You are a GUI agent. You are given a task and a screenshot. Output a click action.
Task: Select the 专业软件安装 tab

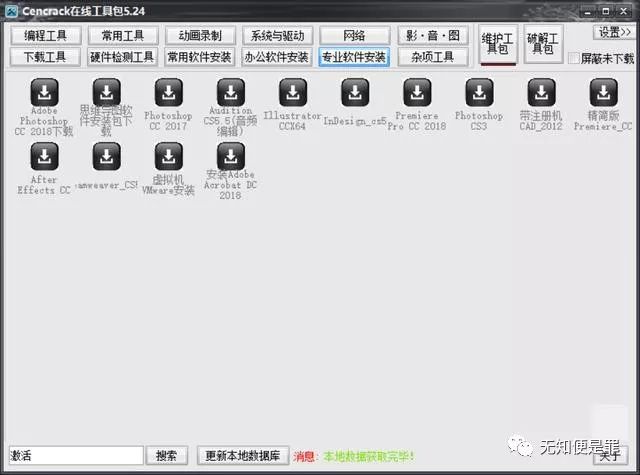point(354,57)
